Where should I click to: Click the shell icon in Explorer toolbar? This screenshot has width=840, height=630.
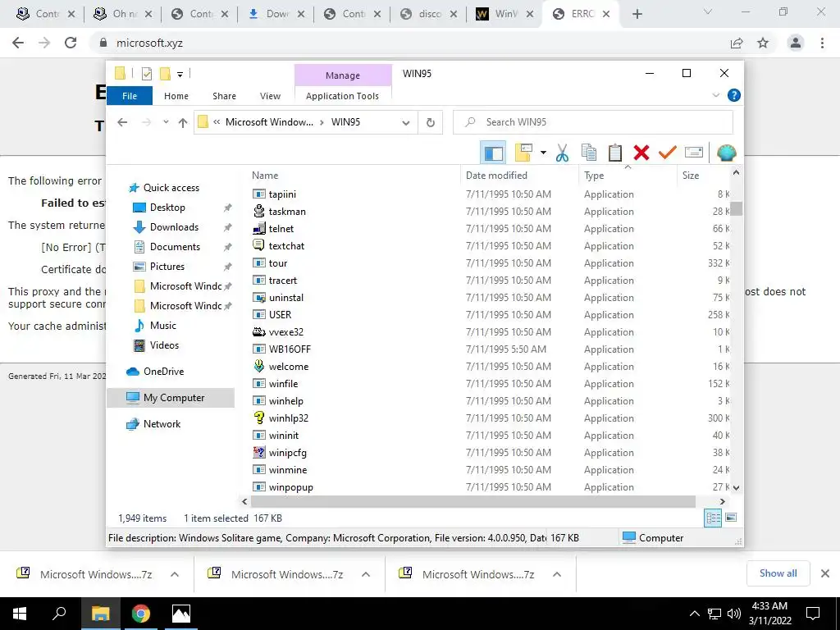(x=727, y=153)
